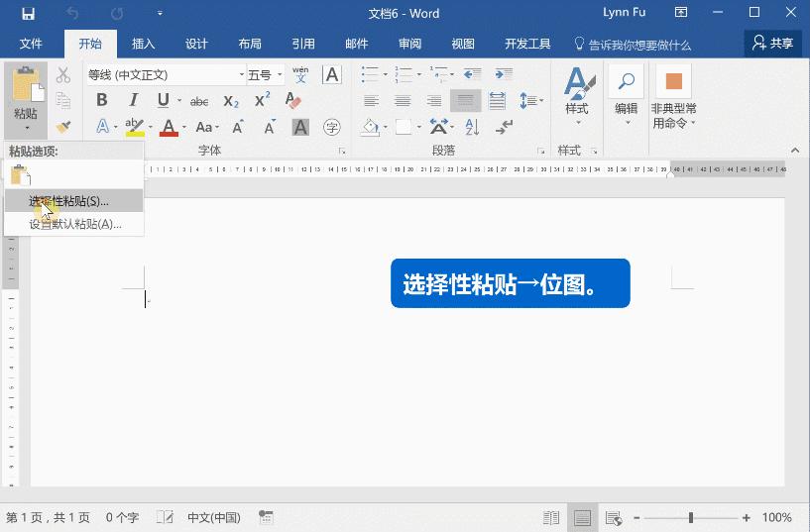Open the font name combo box

[166, 75]
